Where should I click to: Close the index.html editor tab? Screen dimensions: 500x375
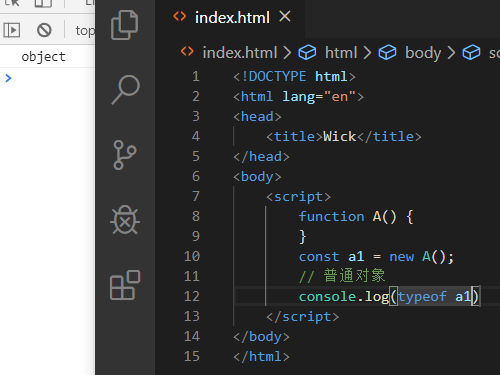[285, 16]
